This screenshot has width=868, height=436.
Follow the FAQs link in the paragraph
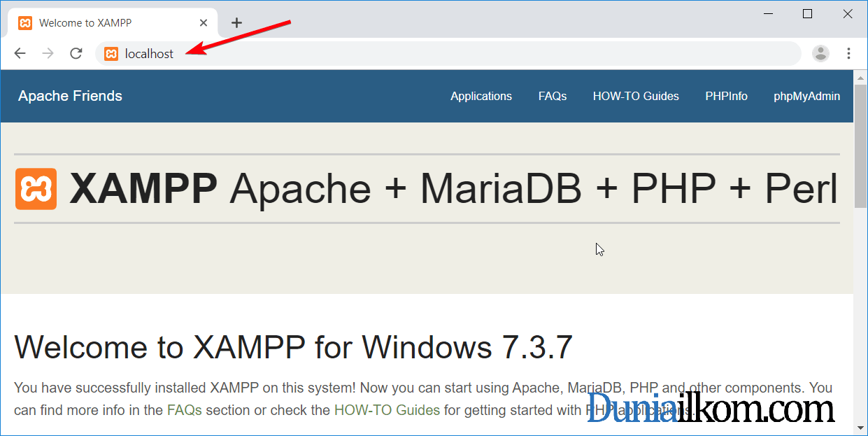click(185, 409)
